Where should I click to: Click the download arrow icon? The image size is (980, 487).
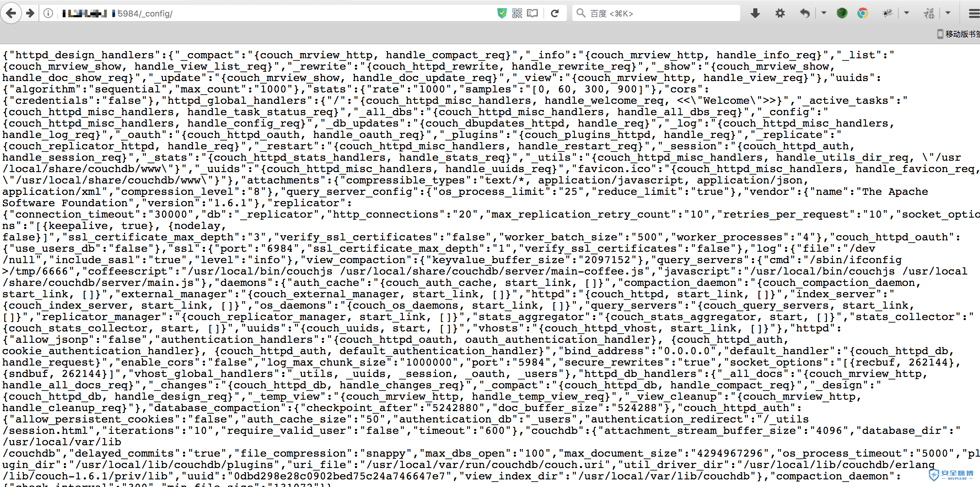click(x=754, y=12)
